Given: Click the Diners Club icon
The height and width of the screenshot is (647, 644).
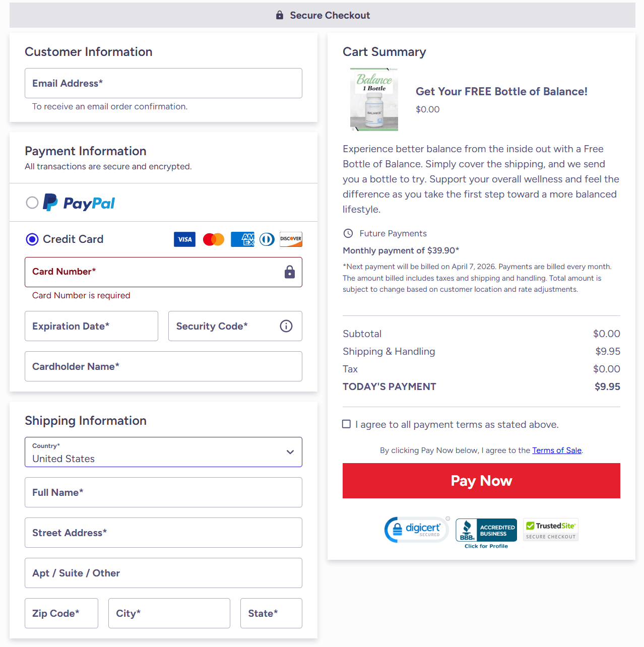Looking at the screenshot, I should (x=267, y=239).
